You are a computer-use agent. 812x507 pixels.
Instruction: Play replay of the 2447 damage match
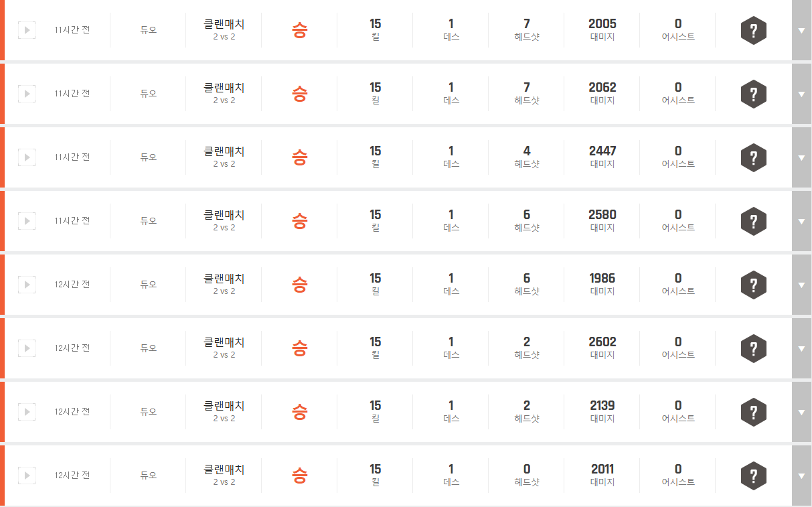(x=27, y=157)
